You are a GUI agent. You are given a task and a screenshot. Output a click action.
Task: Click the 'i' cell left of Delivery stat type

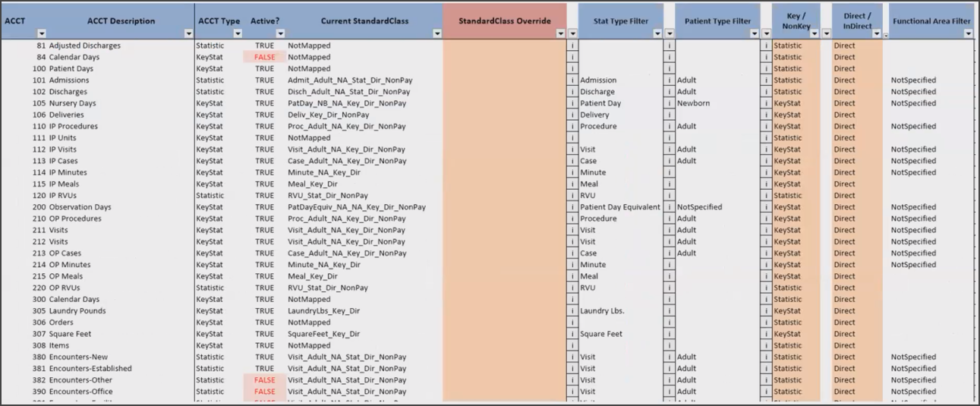[572, 115]
